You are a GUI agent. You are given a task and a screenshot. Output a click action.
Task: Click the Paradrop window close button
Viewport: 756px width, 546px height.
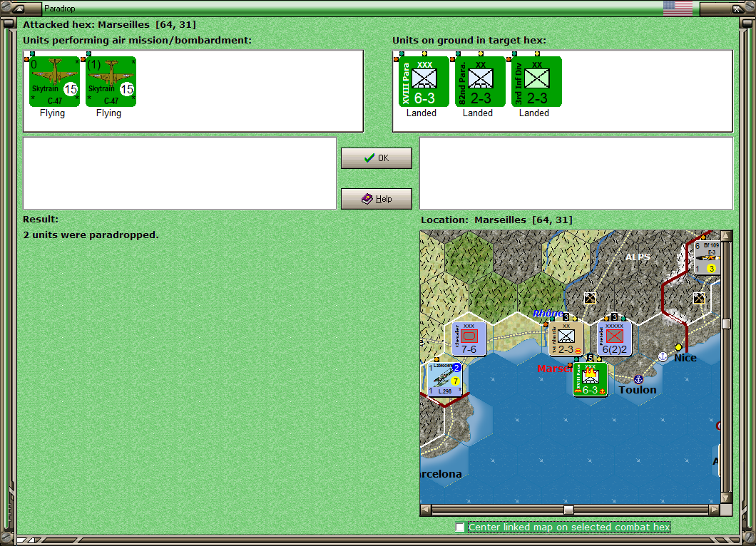click(737, 8)
